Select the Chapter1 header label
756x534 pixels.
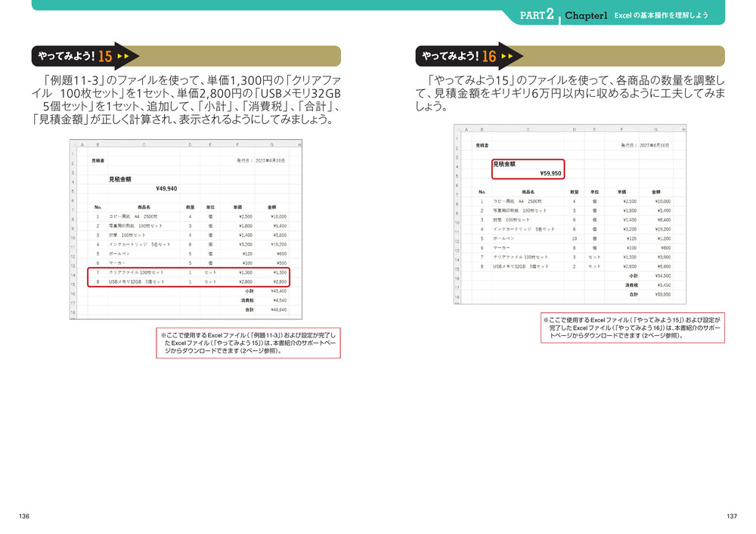586,15
